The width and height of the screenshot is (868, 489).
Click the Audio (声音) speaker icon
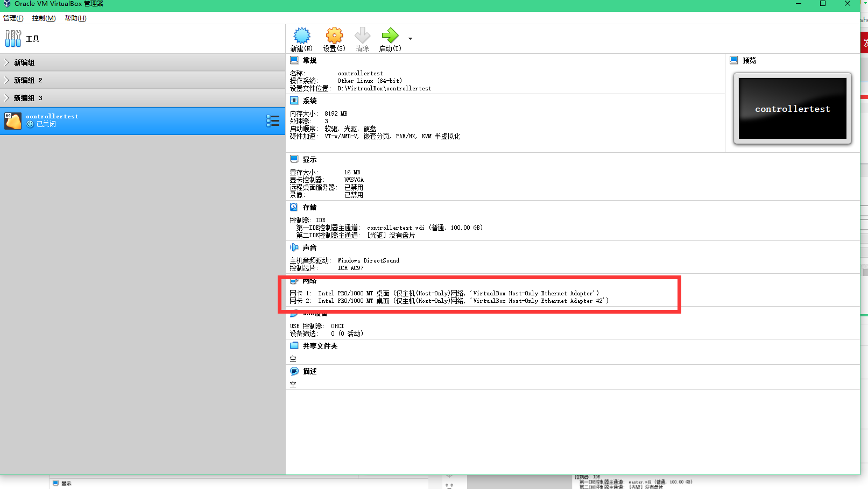point(294,247)
